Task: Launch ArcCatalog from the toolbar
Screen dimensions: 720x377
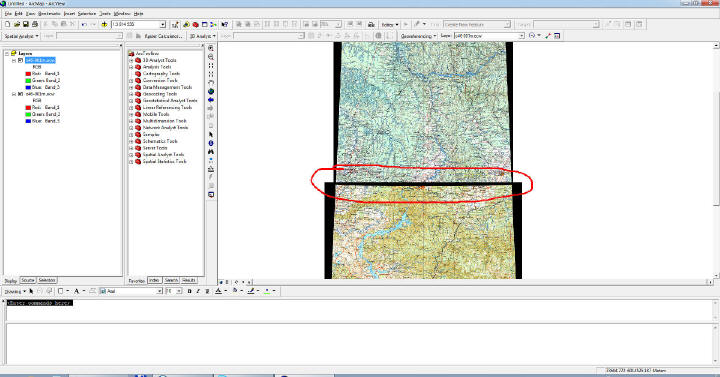Action: [186, 24]
